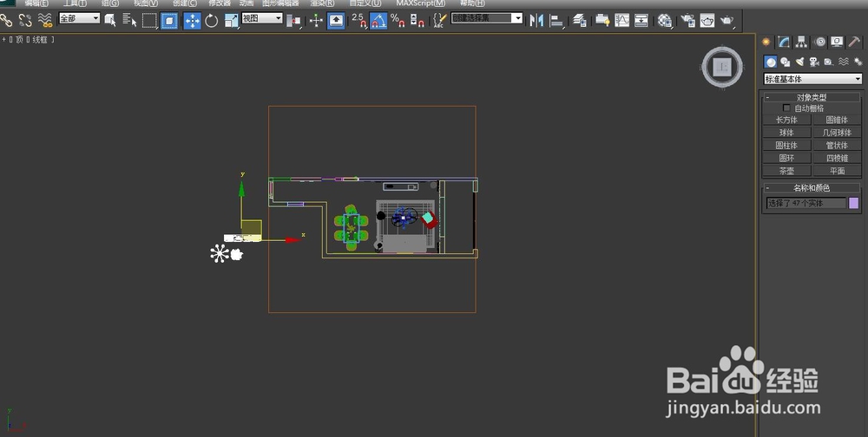Activate the Select and Scale tool
The width and height of the screenshot is (868, 437).
point(232,21)
